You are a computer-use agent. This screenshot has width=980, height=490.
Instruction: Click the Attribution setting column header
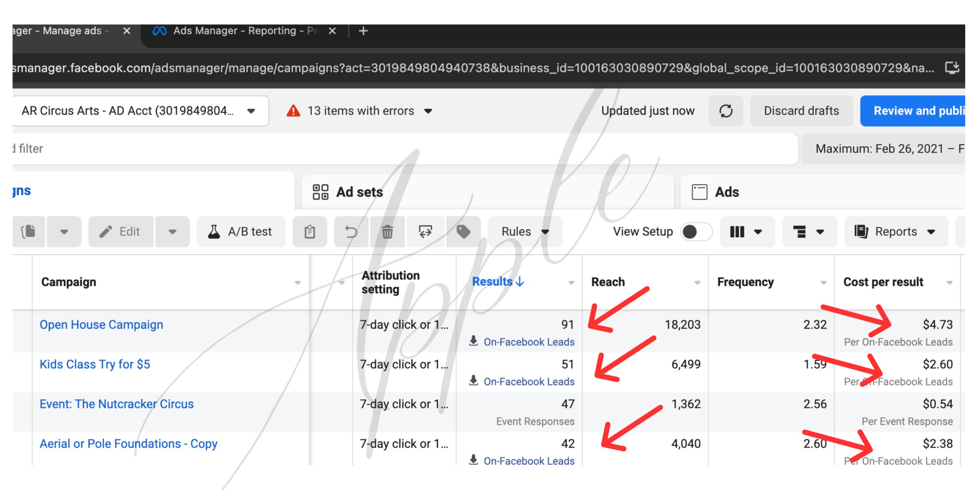390,282
